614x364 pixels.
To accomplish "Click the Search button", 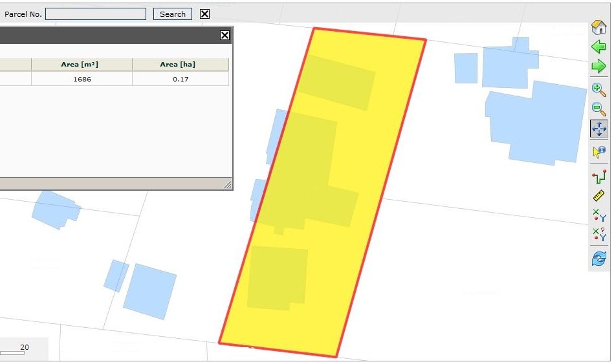I will (x=173, y=14).
